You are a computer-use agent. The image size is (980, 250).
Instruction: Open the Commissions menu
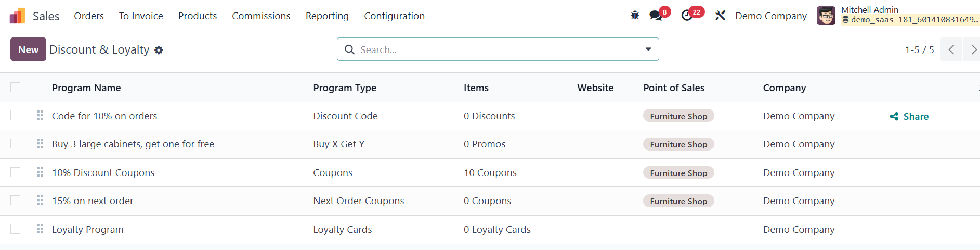(261, 16)
